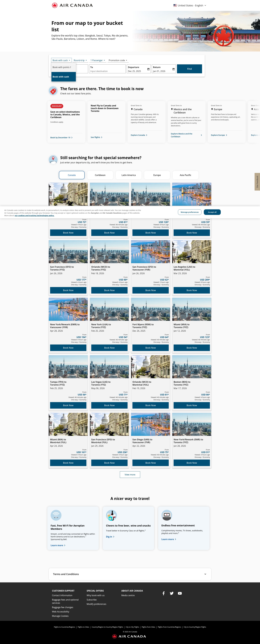The image size is (260, 644).
Task: Open the Site Feedback side tab
Action: (x=257, y=182)
